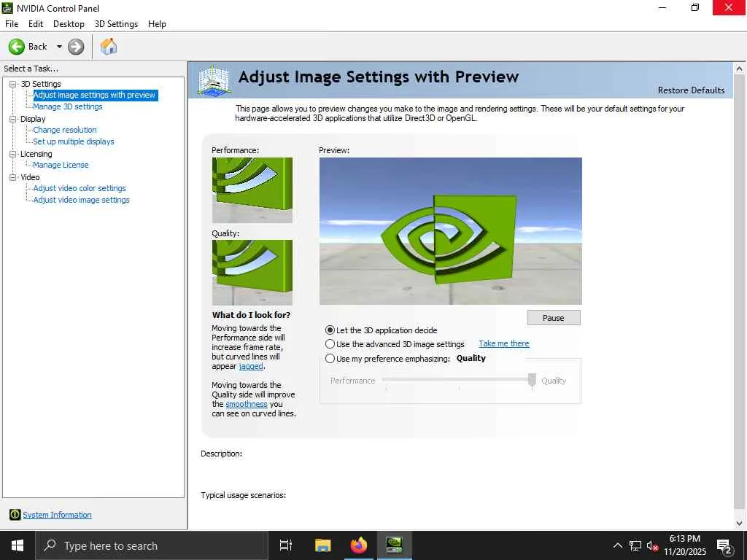This screenshot has height=560, width=747.
Task: Open Manage 3D settings task
Action: [68, 106]
